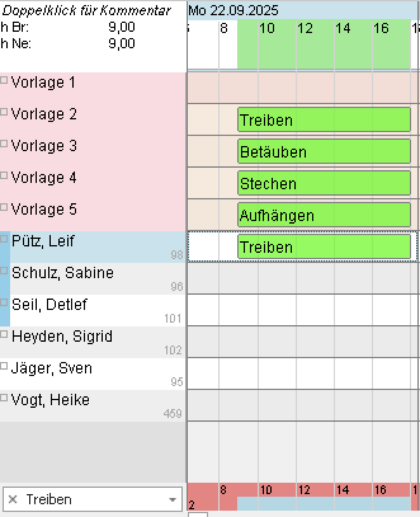Select the Aufhängen shift bar in Vorlage 5
Image resolution: width=420 pixels, height=517 pixels.
324,215
